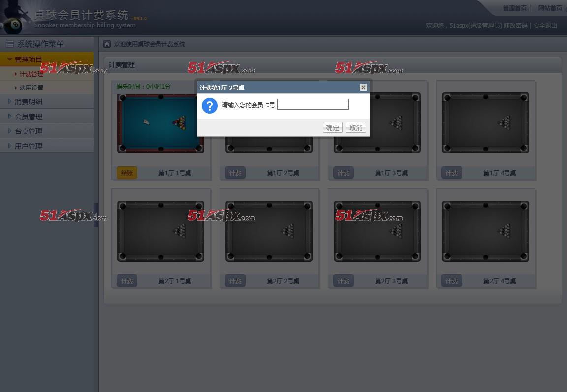Viewport: 567px width, 392px height.
Task: Click the 第1厅 4号桌 label
Action: [500, 173]
